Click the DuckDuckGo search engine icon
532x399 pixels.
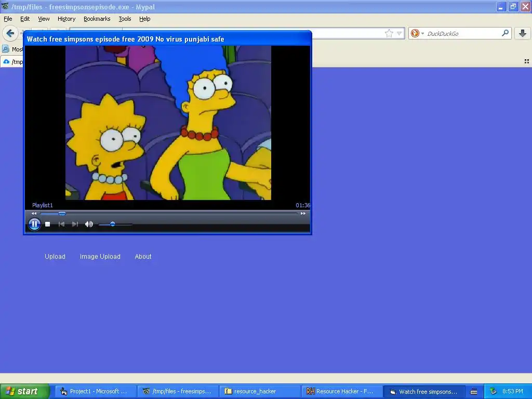(x=415, y=33)
